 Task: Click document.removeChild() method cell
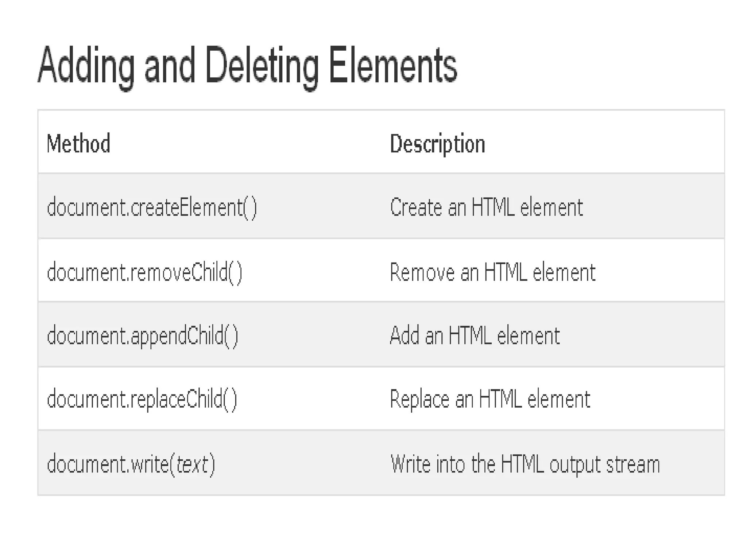point(145,272)
